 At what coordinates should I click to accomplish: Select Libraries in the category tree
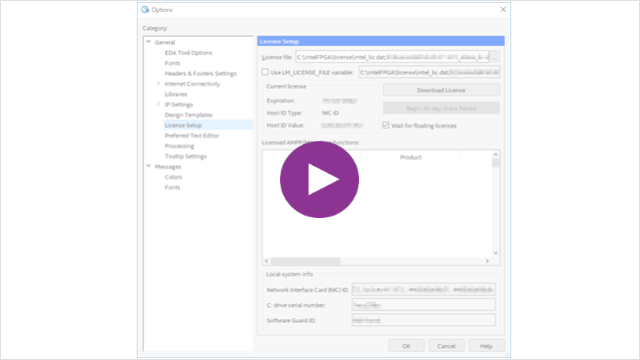coord(176,94)
